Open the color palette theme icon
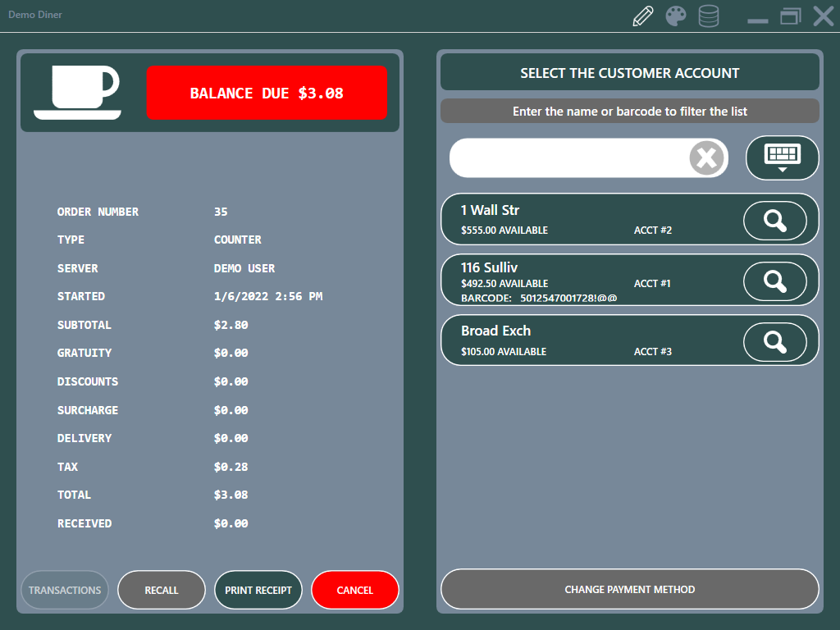840x630 pixels. pos(676,16)
